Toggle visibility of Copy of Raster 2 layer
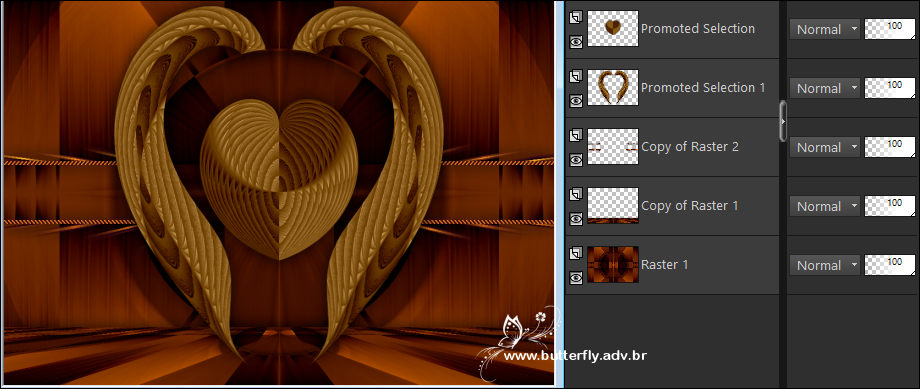920x389 pixels. (576, 160)
